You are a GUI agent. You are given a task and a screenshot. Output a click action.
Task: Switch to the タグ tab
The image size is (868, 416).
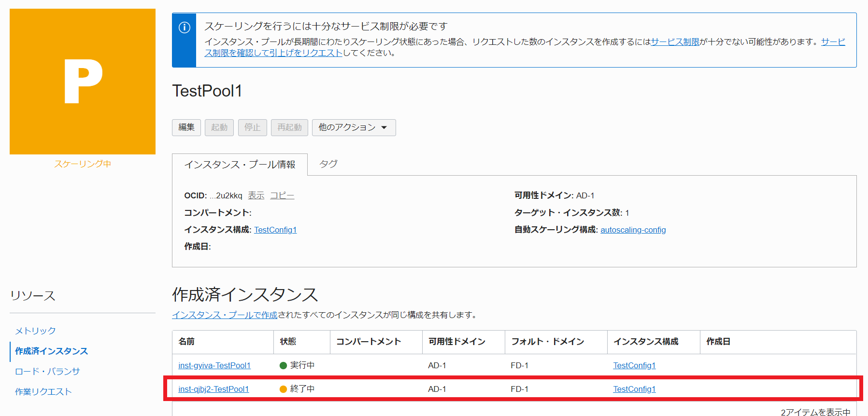[x=328, y=164]
